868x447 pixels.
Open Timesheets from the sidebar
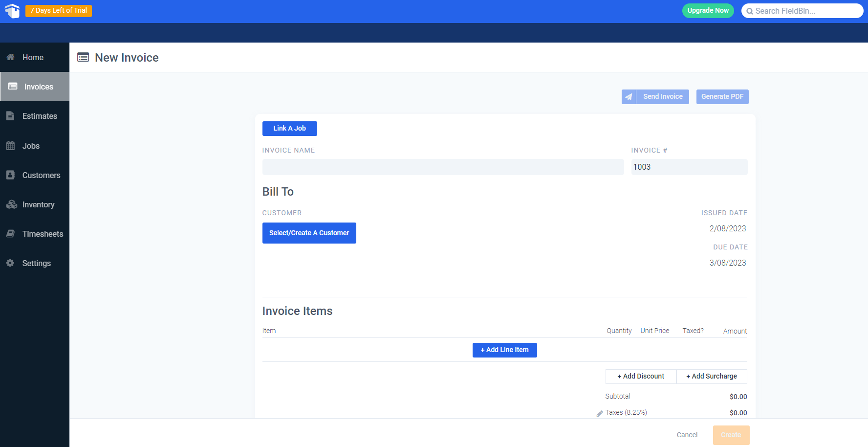click(x=35, y=234)
